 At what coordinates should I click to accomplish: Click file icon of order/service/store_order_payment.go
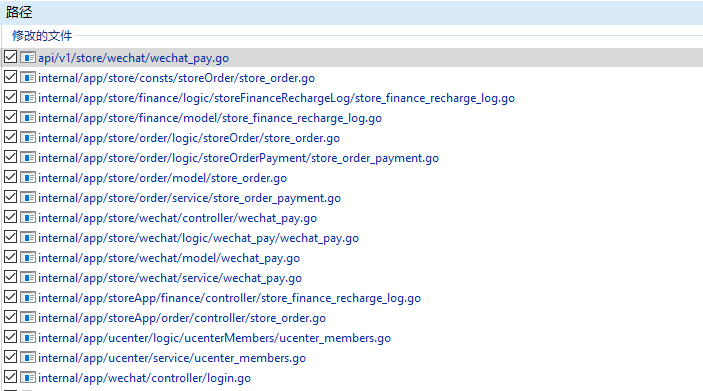coord(28,197)
